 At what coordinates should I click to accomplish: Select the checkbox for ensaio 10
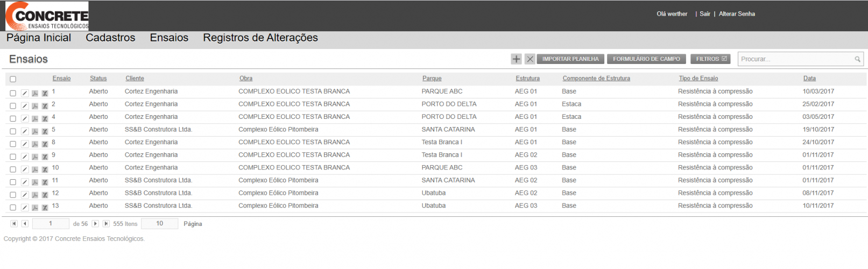tap(13, 169)
